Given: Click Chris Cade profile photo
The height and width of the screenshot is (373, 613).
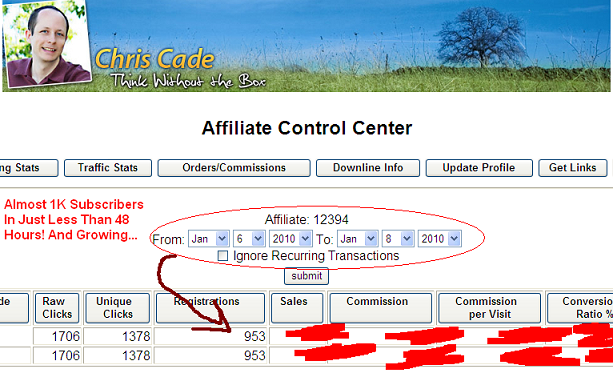Looking at the screenshot, I should tap(47, 44).
